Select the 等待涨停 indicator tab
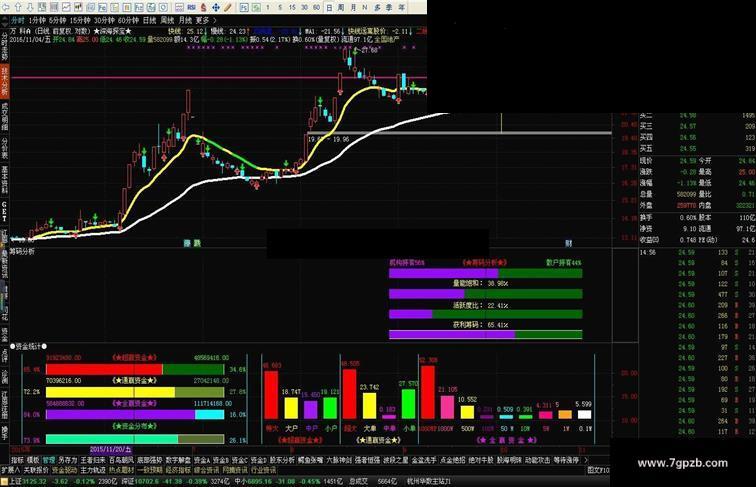The image size is (756, 487). (x=566, y=460)
